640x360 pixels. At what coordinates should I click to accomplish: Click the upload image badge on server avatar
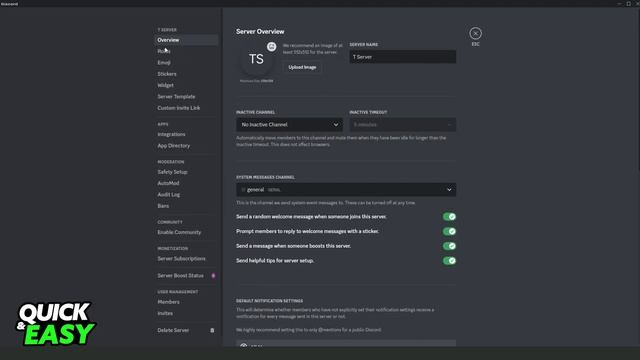click(x=271, y=47)
